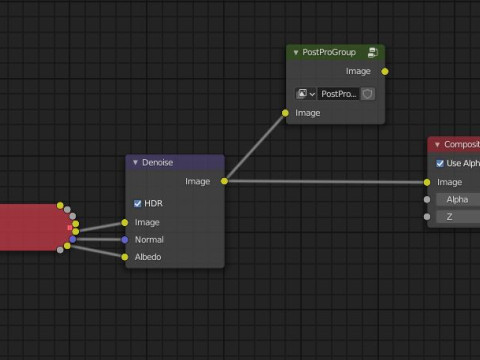The width and height of the screenshot is (480, 360).
Task: Click blue Normal output socket on red node
Action: (73, 239)
